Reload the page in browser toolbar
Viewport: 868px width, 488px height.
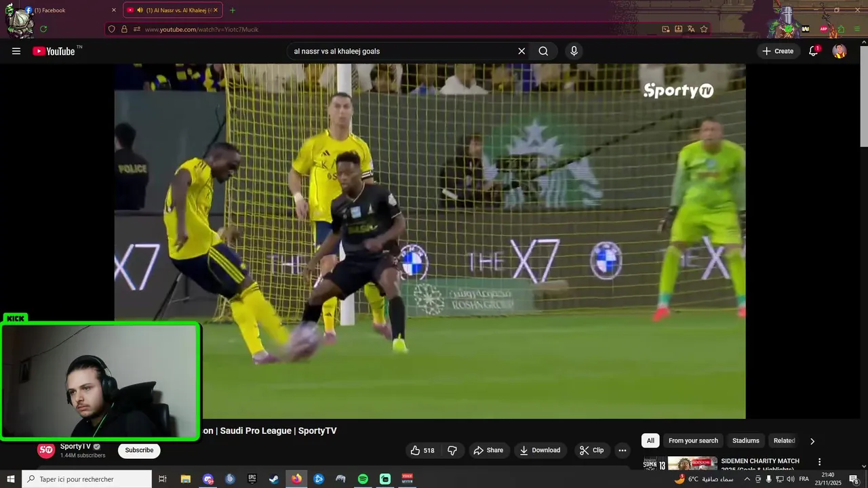[43, 29]
